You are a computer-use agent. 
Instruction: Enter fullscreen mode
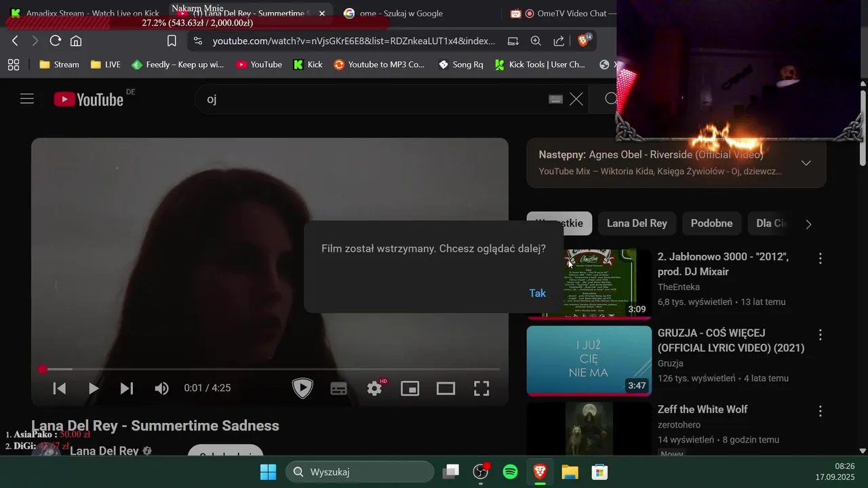pos(481,388)
